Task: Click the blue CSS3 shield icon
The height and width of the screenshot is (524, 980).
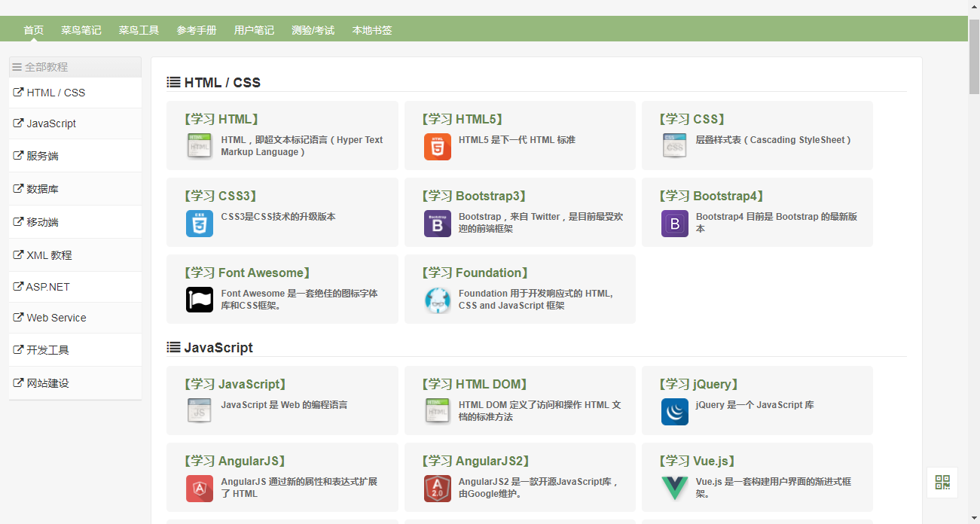Action: click(200, 223)
